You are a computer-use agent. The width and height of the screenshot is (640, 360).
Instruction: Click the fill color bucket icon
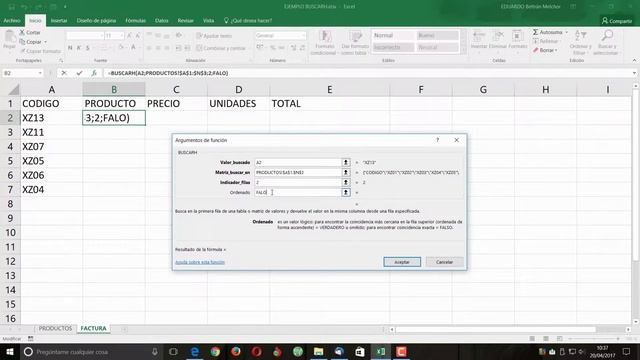pyautogui.click(x=121, y=48)
